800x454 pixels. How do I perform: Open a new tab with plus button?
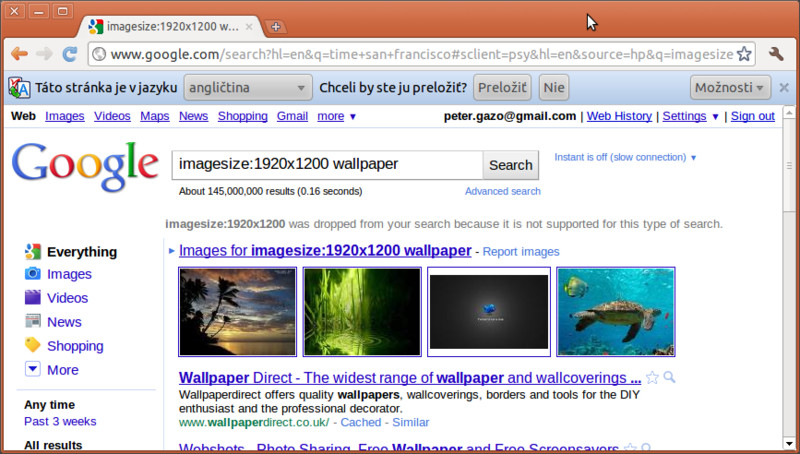[276, 27]
